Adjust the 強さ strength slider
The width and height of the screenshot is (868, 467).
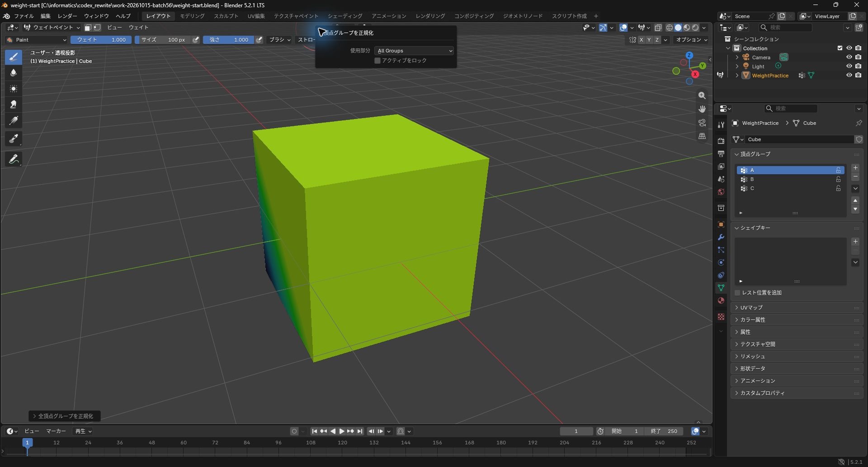(228, 40)
